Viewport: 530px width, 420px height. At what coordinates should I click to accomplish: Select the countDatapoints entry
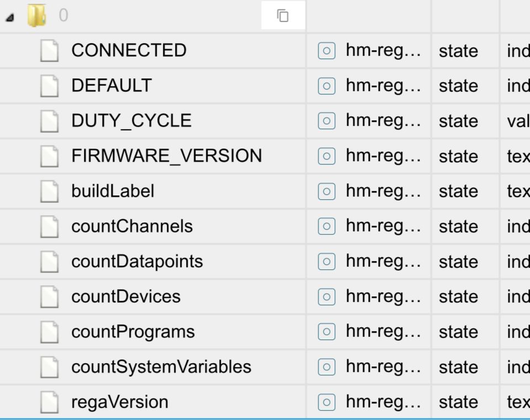[x=137, y=262]
